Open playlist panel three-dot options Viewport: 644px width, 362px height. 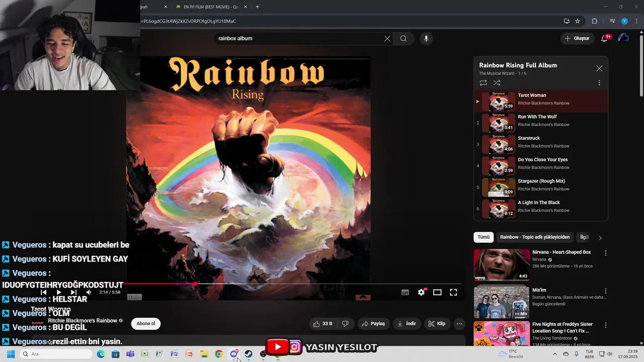tap(599, 83)
